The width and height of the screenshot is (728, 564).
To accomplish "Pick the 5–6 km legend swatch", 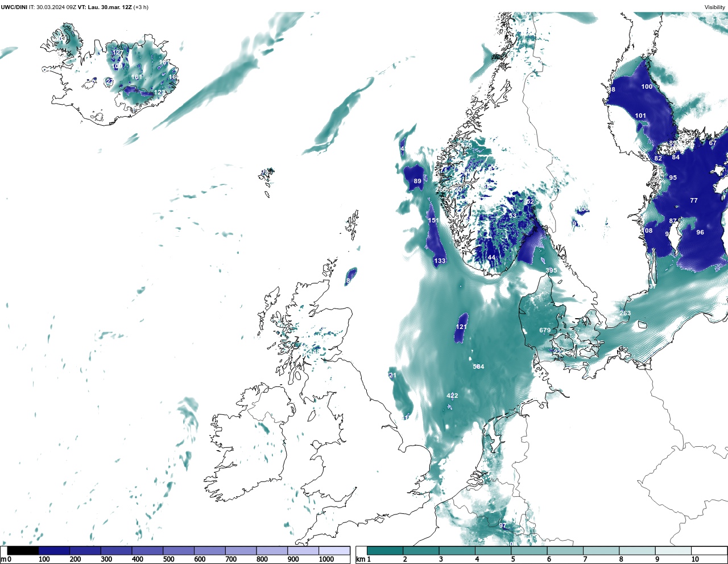I will (x=529, y=550).
